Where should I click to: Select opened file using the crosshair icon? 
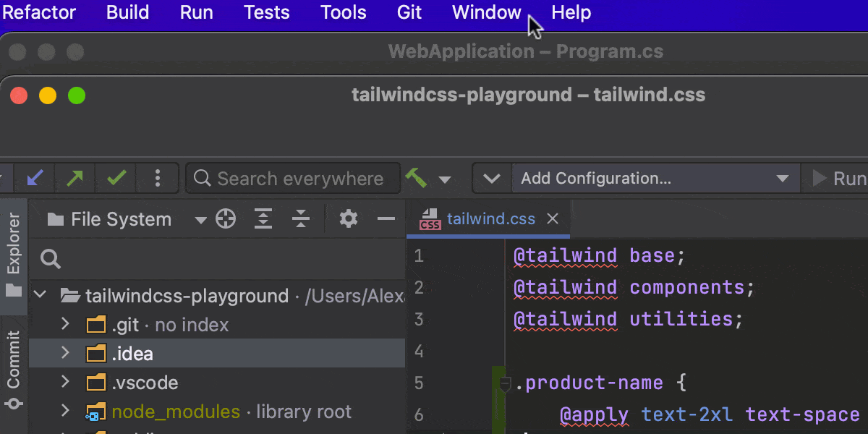(x=225, y=218)
